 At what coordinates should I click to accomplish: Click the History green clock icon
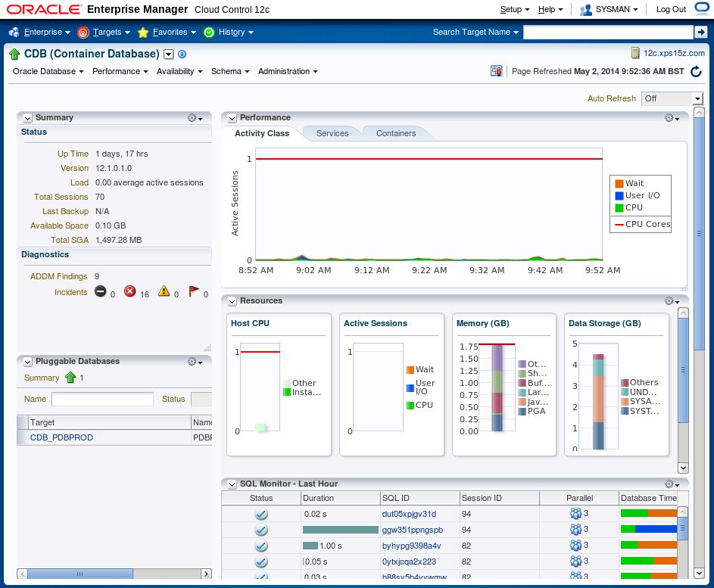[x=209, y=32]
